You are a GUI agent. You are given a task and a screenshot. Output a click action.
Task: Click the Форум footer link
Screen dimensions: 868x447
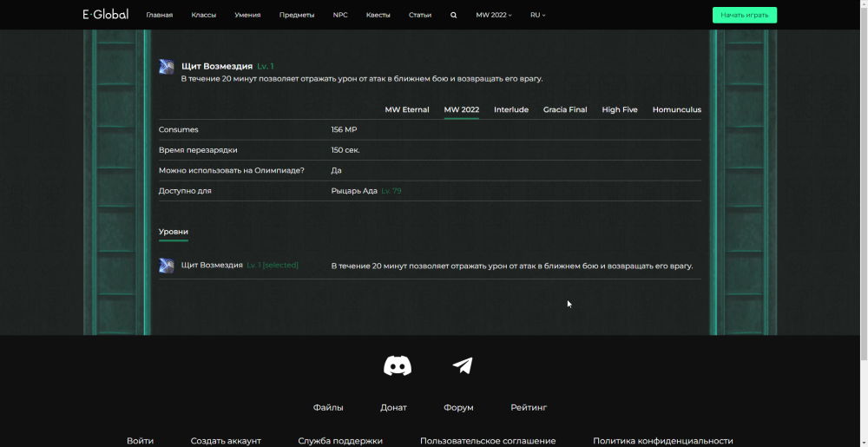pos(458,408)
